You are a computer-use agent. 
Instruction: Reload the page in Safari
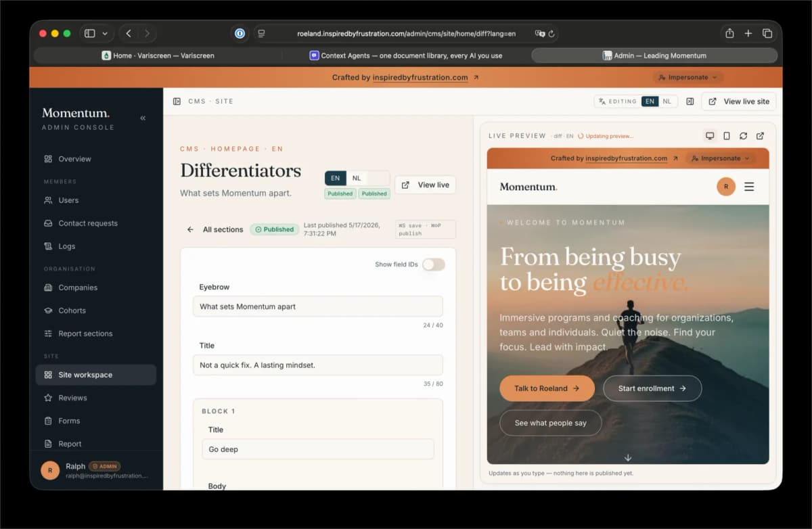point(551,33)
